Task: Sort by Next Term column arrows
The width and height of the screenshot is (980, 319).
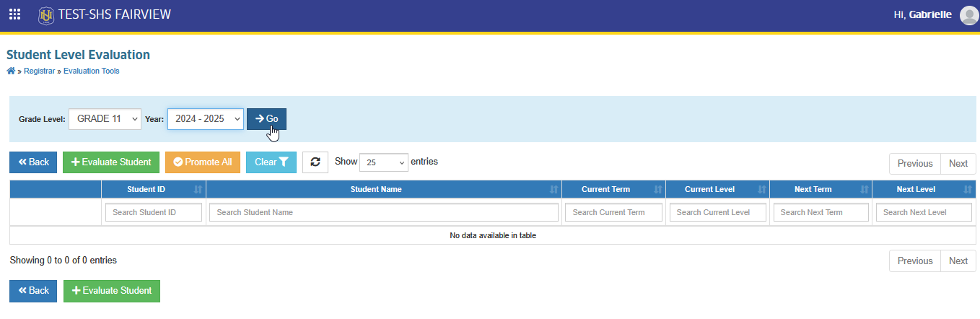Action: [x=864, y=190]
